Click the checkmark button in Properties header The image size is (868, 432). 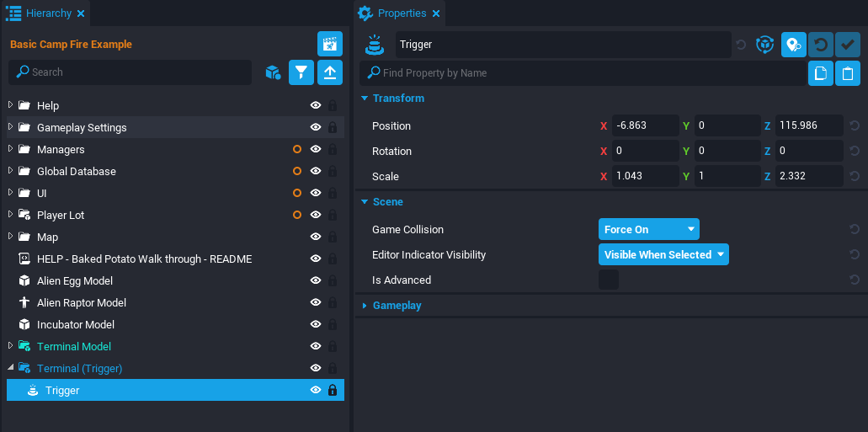click(849, 45)
